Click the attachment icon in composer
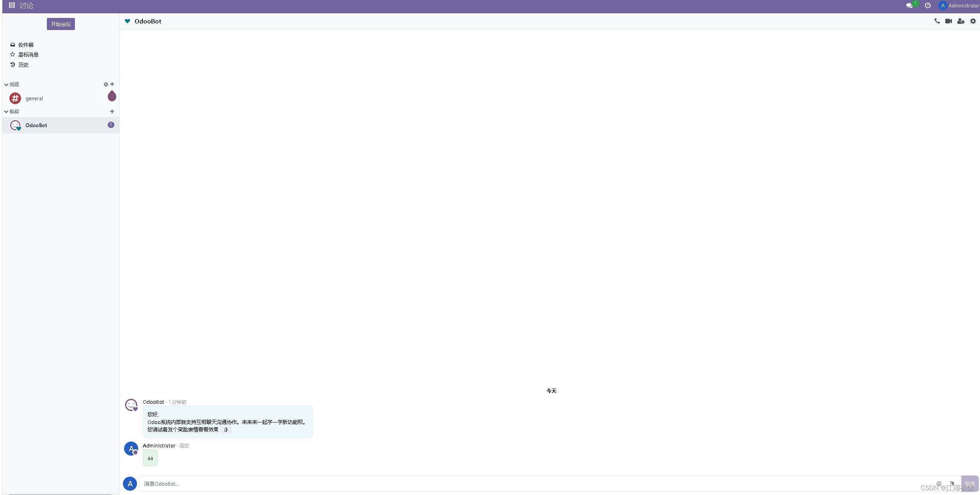Screen dimensions: 980x495 point(952,484)
